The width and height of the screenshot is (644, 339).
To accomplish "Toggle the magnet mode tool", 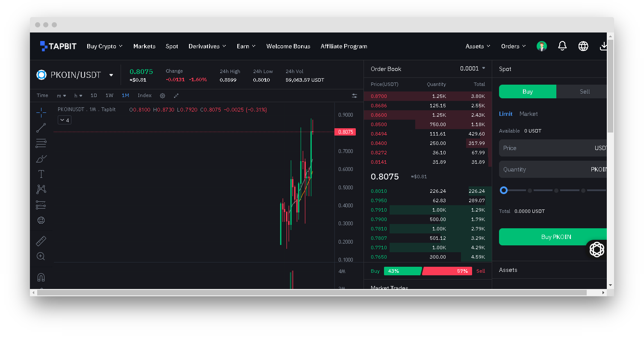I will [41, 277].
